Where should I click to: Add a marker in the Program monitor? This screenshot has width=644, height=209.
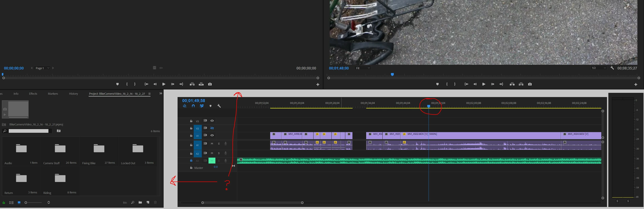click(437, 84)
